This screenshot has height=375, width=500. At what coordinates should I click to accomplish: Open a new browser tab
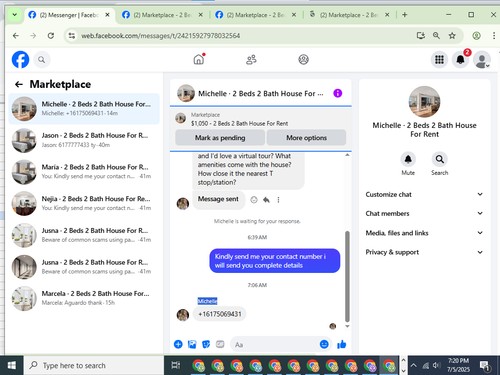pyautogui.click(x=405, y=15)
